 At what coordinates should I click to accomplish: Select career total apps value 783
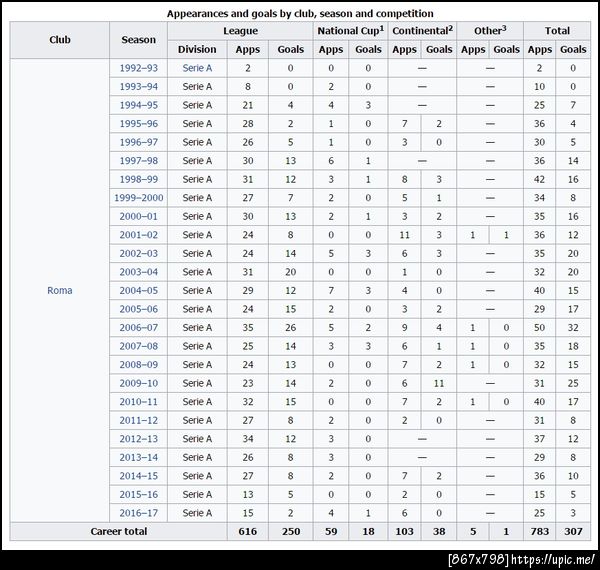coord(540,531)
